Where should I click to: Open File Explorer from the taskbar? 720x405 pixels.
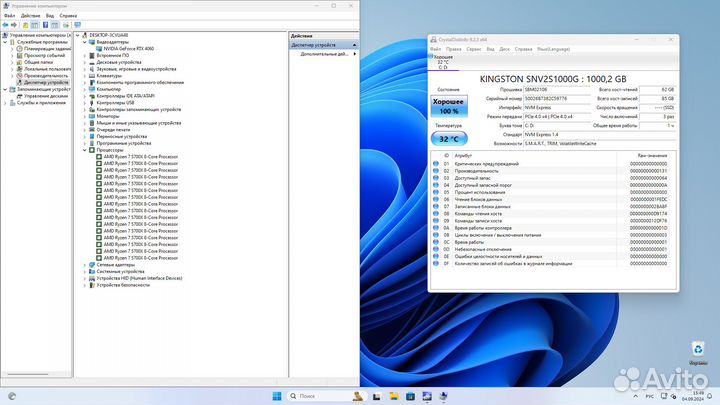coord(394,396)
